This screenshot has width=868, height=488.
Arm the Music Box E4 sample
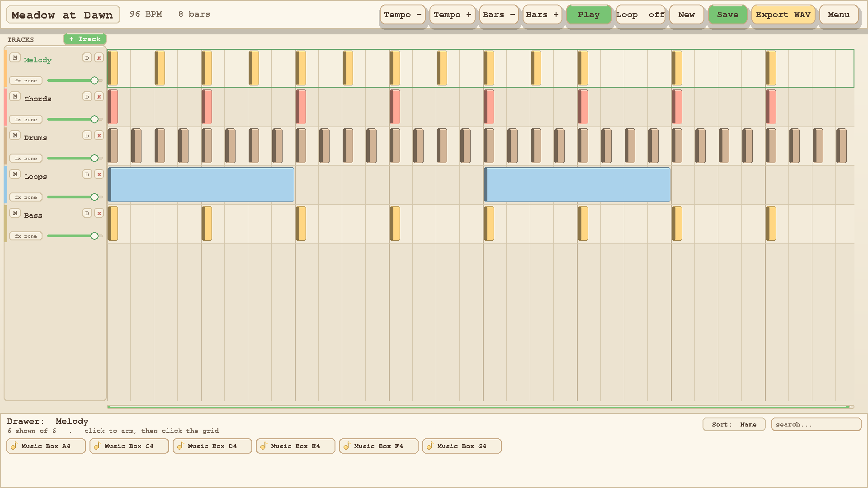pyautogui.click(x=296, y=446)
